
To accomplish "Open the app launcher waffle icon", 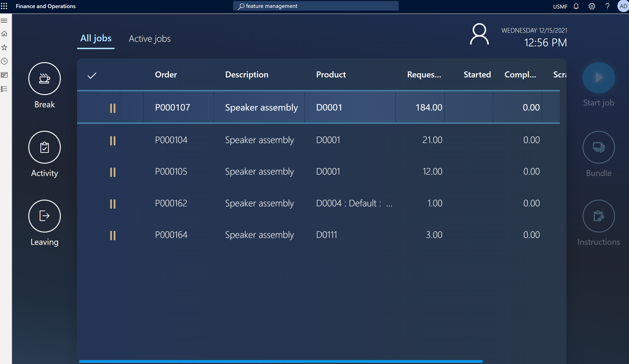I will coord(4,6).
